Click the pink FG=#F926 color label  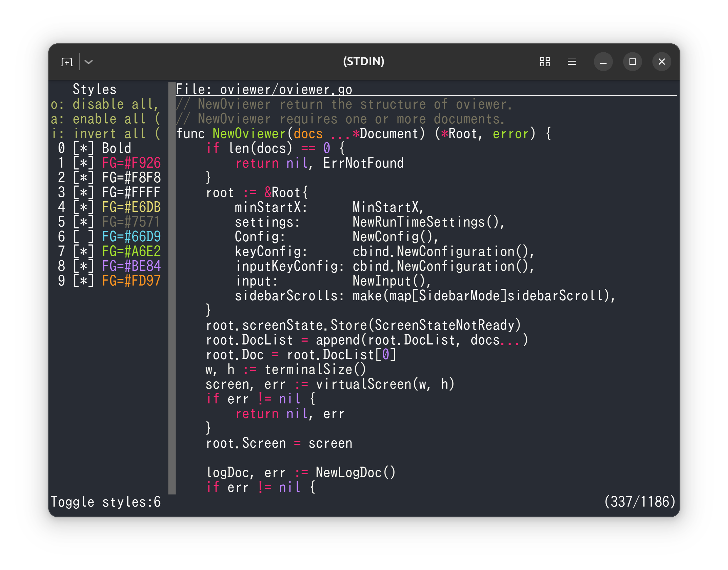131,163
